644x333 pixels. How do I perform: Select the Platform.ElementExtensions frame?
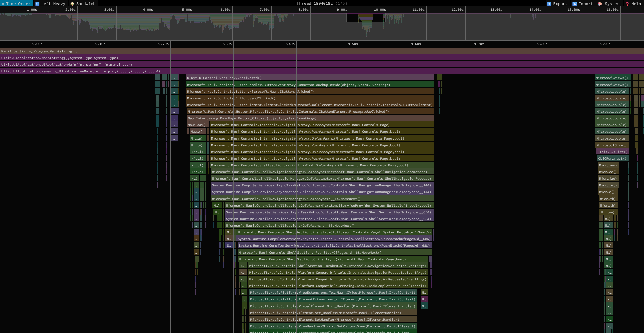(x=333, y=299)
